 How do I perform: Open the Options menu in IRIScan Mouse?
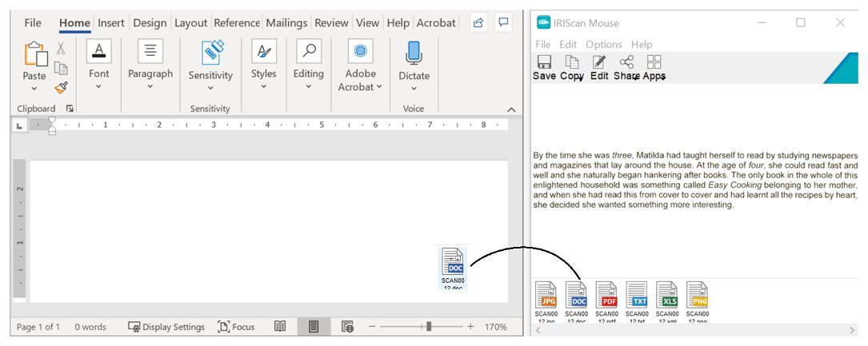[604, 44]
